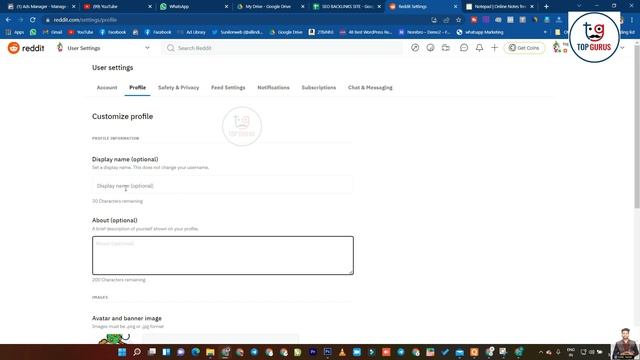Viewport: 640px width, 360px height.
Task: Reload the page with refresh icon
Action: pos(33,20)
